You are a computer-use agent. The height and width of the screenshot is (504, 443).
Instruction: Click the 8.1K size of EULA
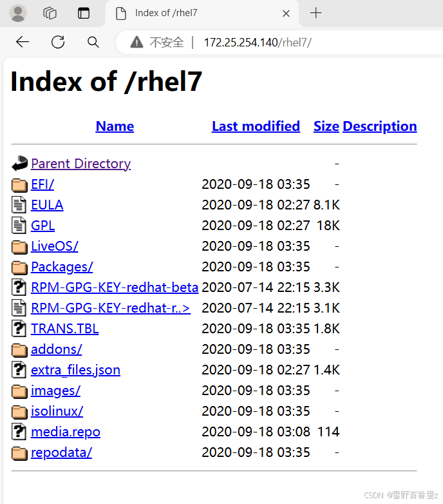click(x=326, y=205)
